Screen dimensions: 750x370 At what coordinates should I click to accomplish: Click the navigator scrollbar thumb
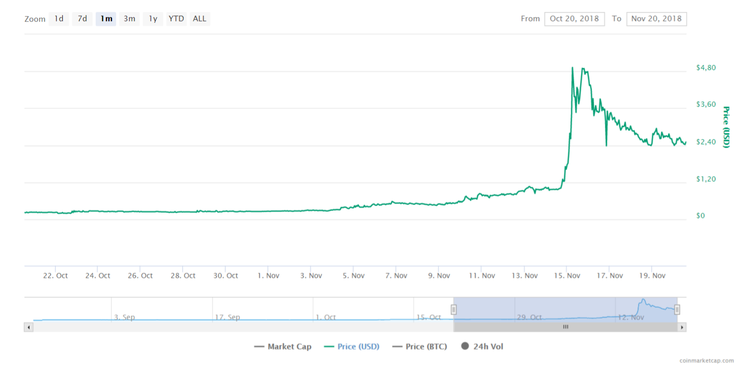565,327
